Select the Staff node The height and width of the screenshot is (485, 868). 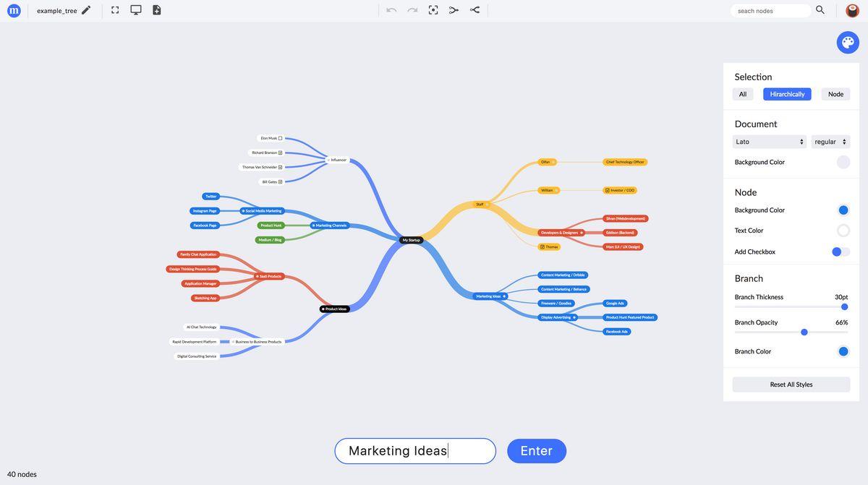click(x=482, y=205)
